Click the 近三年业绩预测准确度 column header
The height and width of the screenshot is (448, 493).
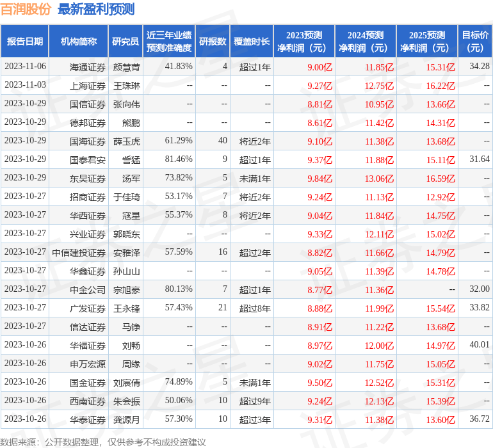pyautogui.click(x=169, y=41)
